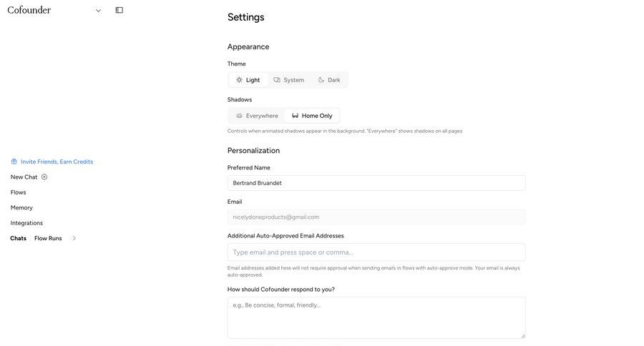
Task: Go to Integrations in sidebar
Action: click(26, 223)
